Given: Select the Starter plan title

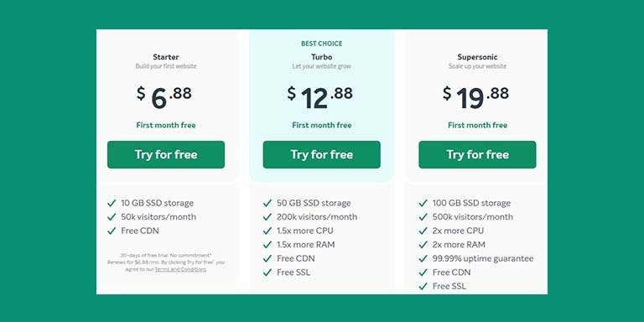Looking at the screenshot, I should click(166, 57).
